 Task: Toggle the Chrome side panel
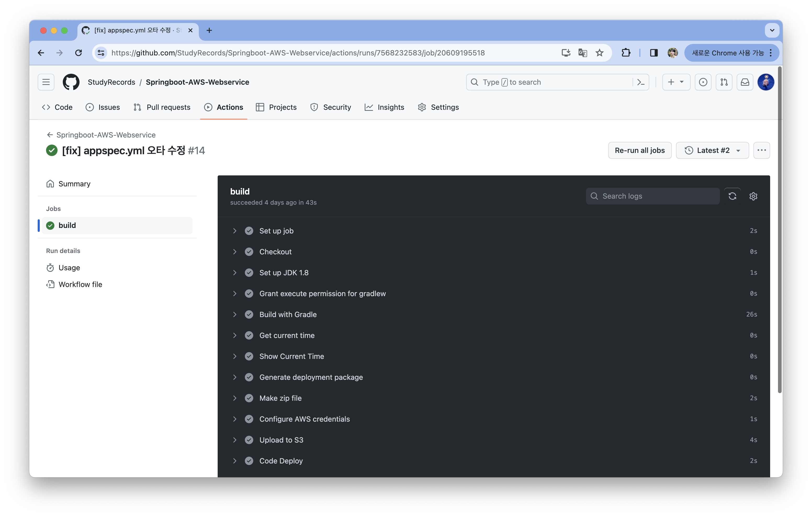653,53
